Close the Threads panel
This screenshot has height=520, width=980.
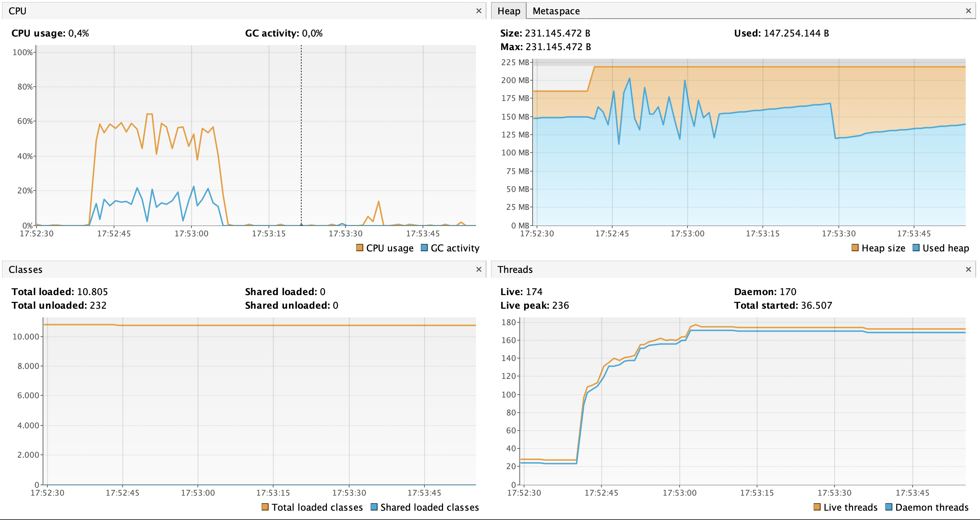click(x=968, y=269)
